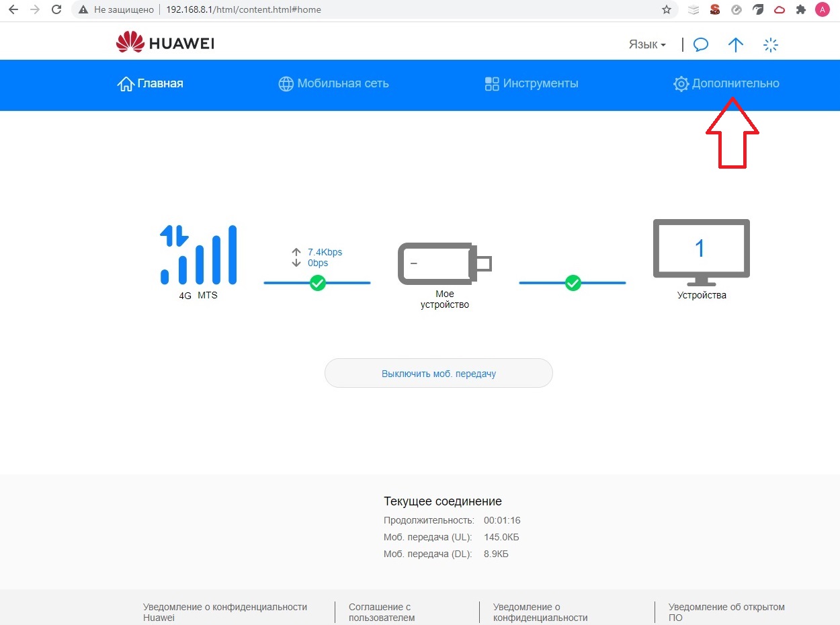Click the browser forward arrow
Image resolution: width=840 pixels, height=625 pixels.
[35, 9]
